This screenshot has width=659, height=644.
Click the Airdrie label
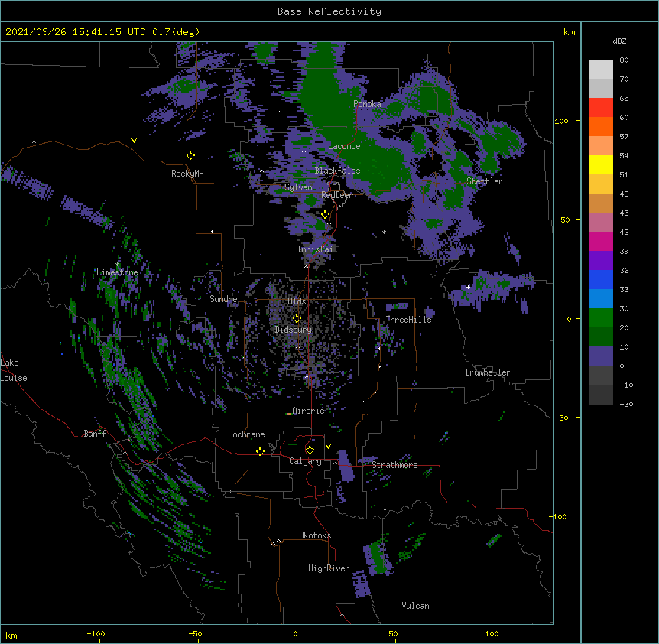308,411
